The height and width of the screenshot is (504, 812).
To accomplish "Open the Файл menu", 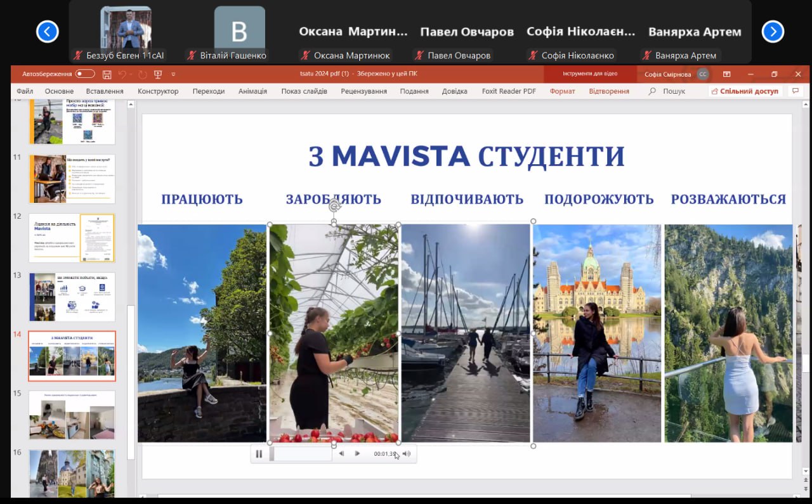I will pos(25,91).
